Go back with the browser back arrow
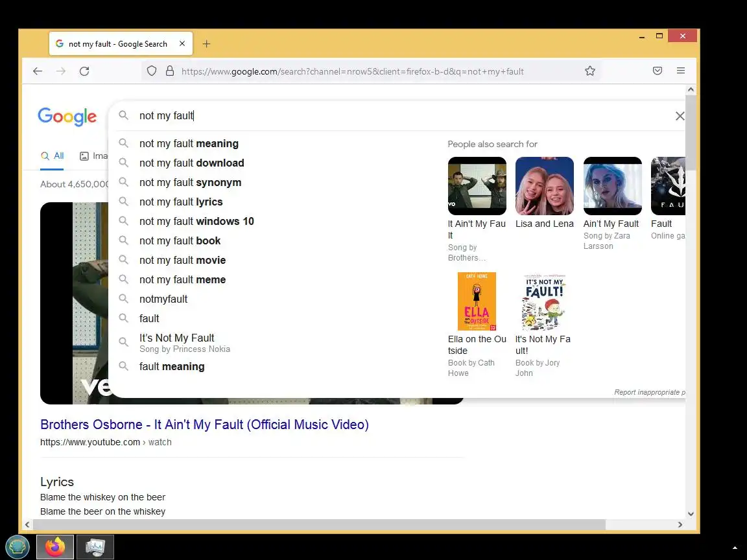This screenshot has width=747, height=560. tap(38, 71)
